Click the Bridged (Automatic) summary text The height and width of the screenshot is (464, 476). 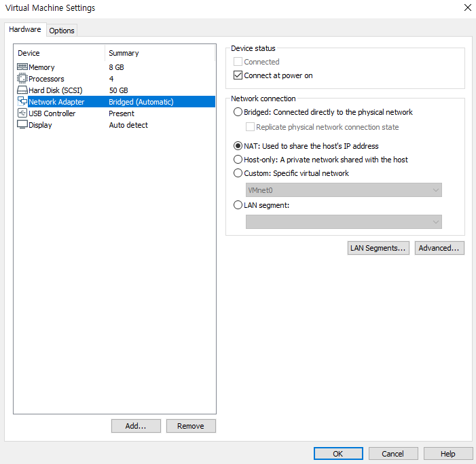pos(141,102)
